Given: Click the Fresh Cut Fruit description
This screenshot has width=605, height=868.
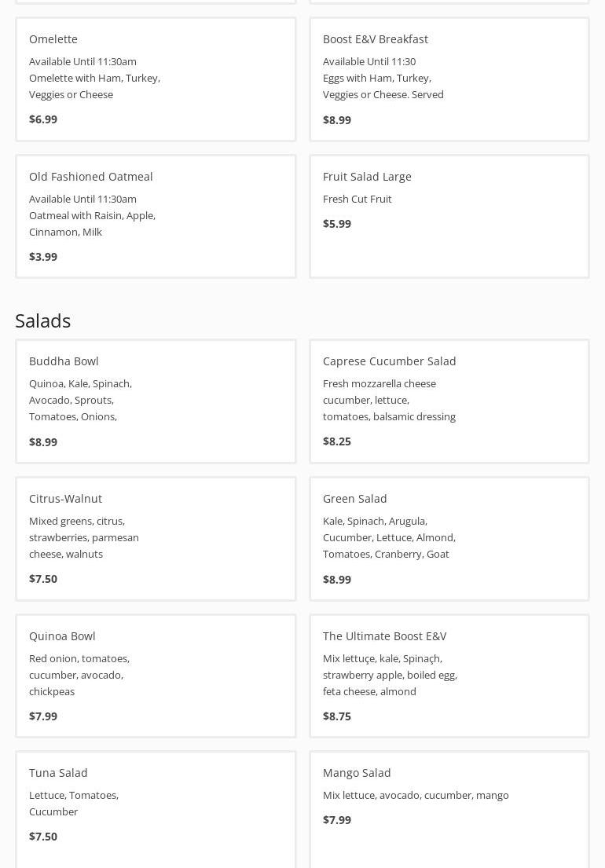Looking at the screenshot, I should pos(357,199).
